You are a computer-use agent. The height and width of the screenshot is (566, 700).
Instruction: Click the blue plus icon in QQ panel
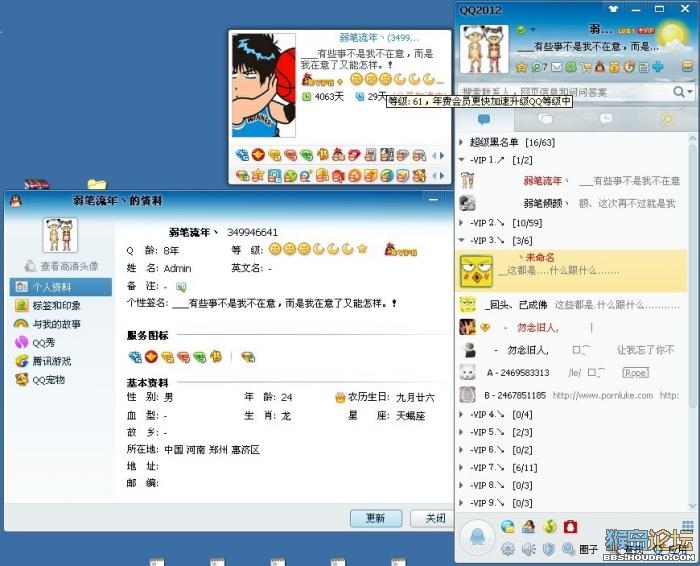click(658, 67)
